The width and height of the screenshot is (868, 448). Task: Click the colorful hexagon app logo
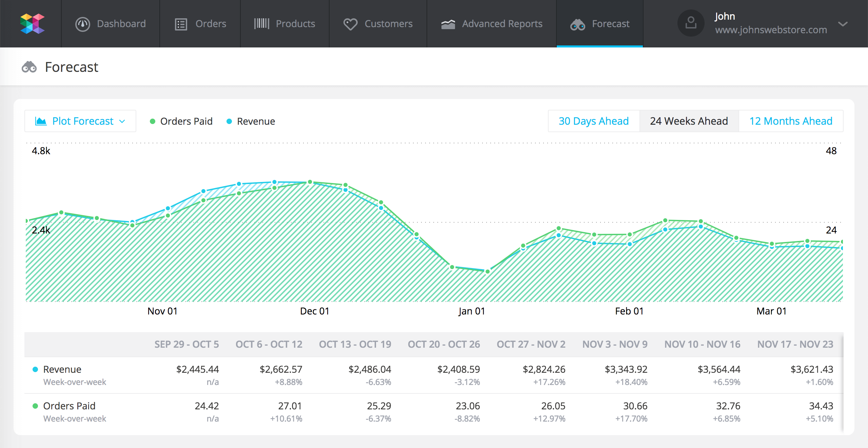point(32,24)
